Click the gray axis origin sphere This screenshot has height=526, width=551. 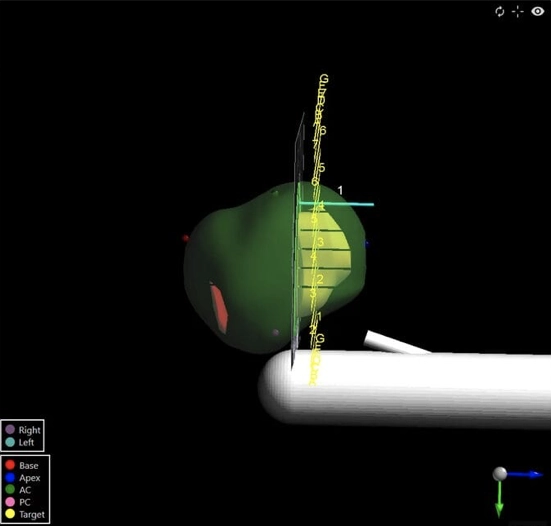pyautogui.click(x=499, y=474)
